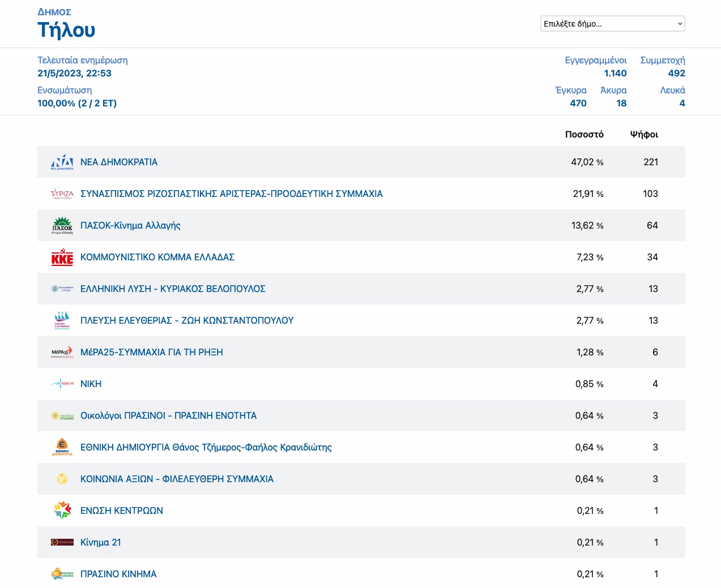The width and height of the screenshot is (721, 588).
Task: Open the 'Επιλέξτε δήμο...' municipality dropdown
Action: tap(613, 24)
